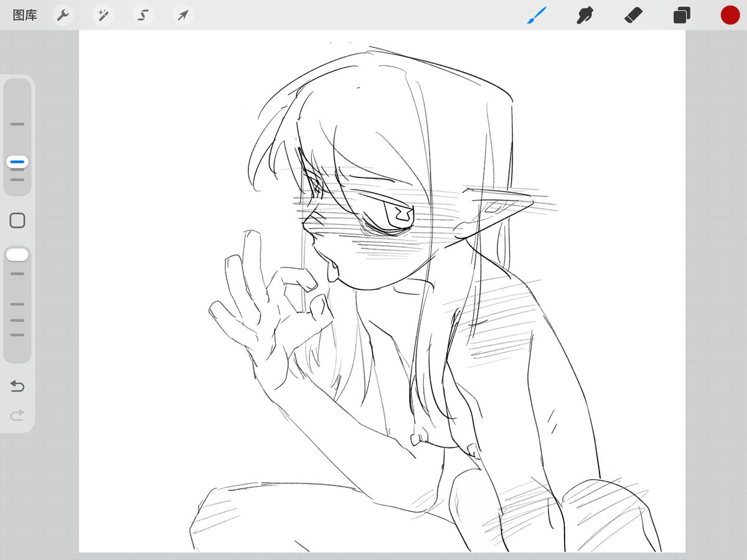Select the Smudge finger tool
Screen dimensions: 747x560
(584, 15)
